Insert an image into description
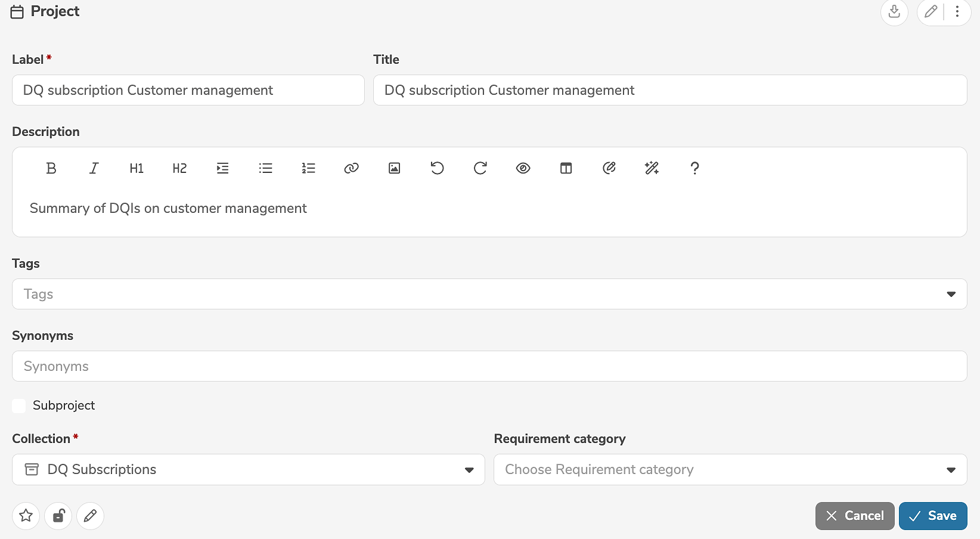The width and height of the screenshot is (980, 539). [394, 168]
